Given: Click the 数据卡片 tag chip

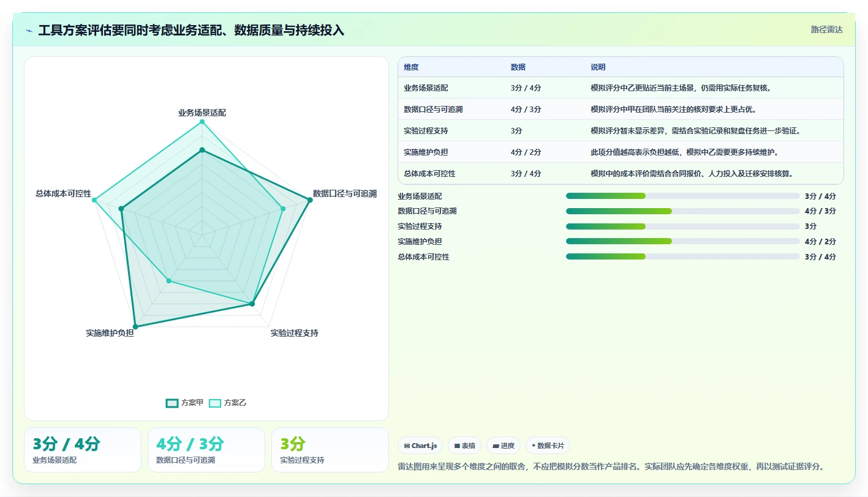Looking at the screenshot, I should click(548, 446).
